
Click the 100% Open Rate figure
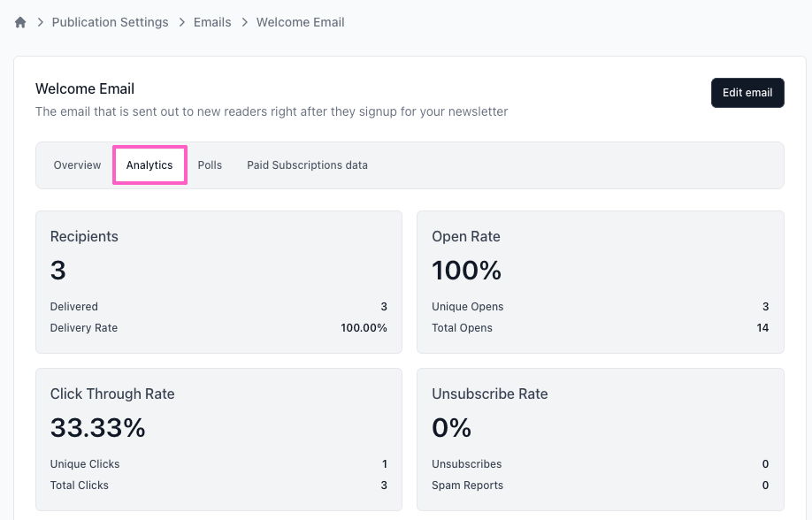[x=466, y=271]
